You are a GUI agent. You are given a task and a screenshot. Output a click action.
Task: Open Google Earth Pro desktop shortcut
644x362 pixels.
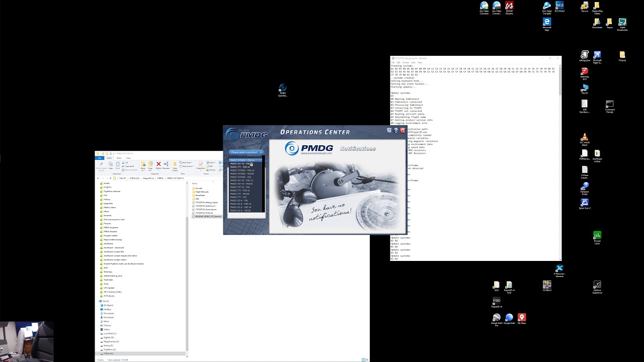(x=497, y=320)
